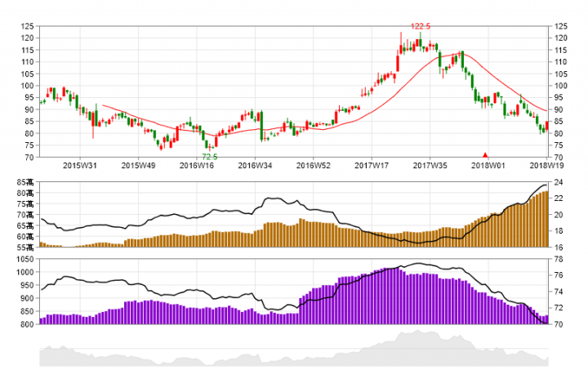Click the 85萬 axis label
588x370 pixels.
pyautogui.click(x=25, y=182)
